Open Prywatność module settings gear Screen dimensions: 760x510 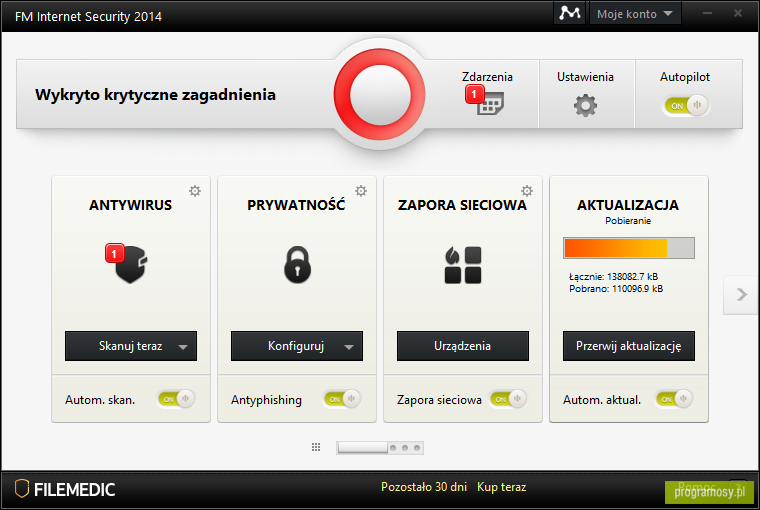[361, 191]
